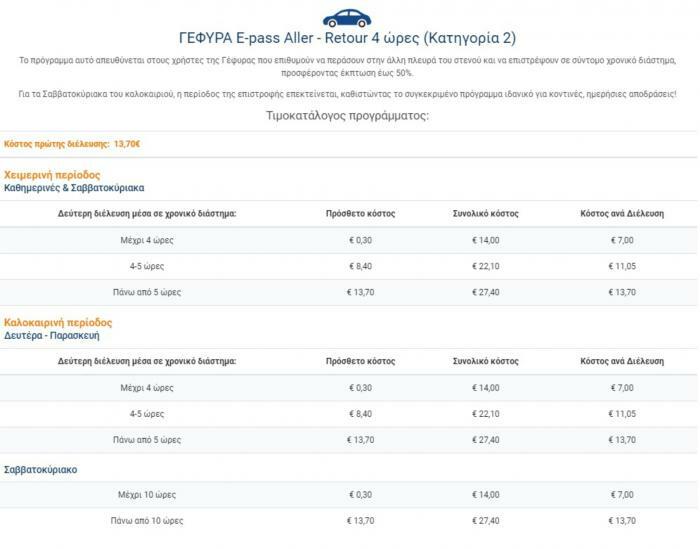700x549 pixels.
Task: Select the "Τιμοκατάλογος προγράμματος:" heading
Action: [348, 115]
